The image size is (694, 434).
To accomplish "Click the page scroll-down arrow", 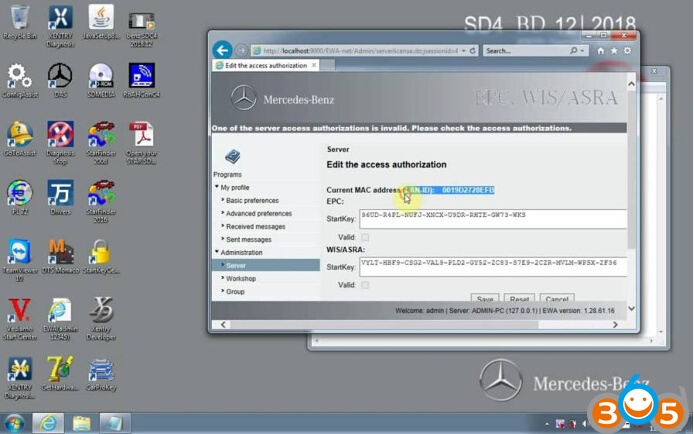I will pyautogui.click(x=632, y=308).
